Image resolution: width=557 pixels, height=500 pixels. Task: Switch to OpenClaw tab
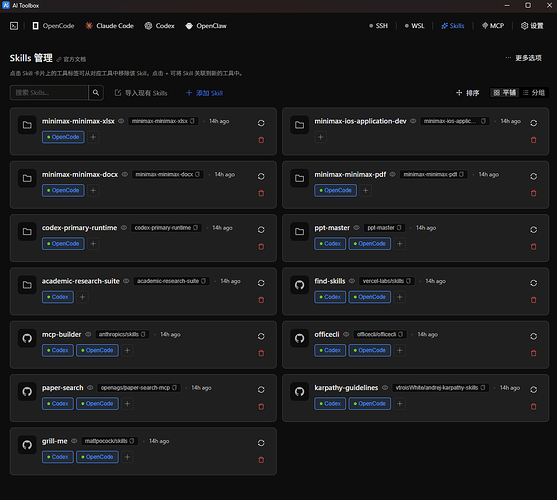206,26
